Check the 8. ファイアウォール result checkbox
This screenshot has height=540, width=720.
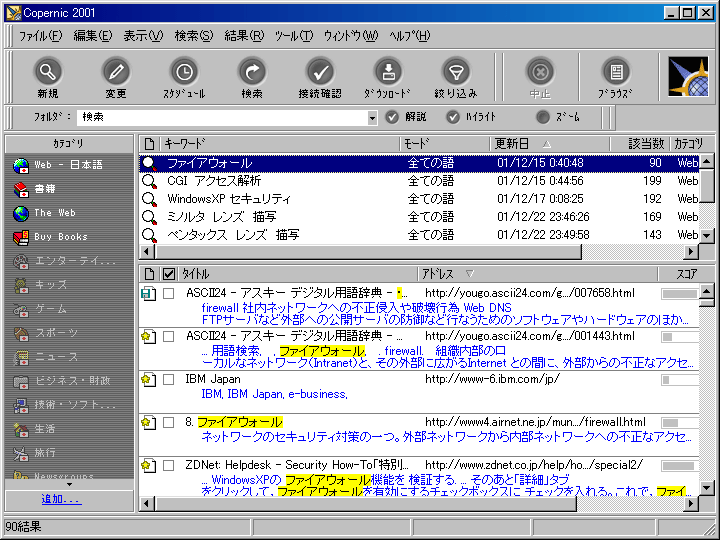click(169, 422)
